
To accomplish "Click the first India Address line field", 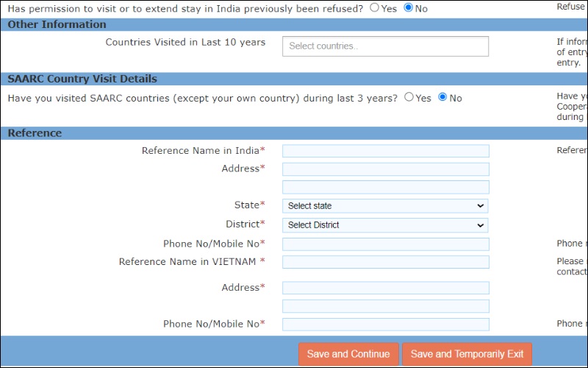I will (x=385, y=169).
